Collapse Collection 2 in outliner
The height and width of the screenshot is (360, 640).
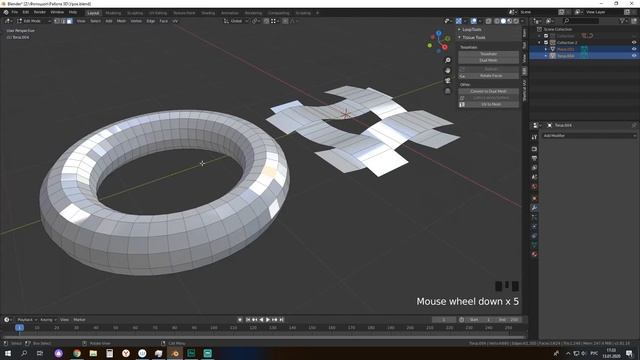[x=540, y=42]
